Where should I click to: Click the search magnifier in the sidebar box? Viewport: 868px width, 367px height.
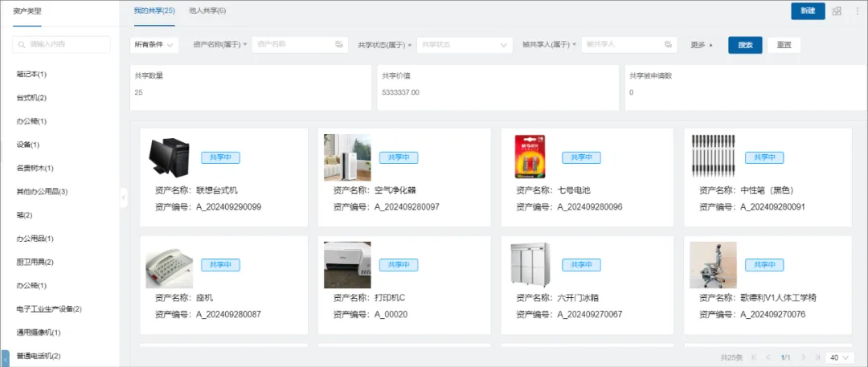(23, 45)
